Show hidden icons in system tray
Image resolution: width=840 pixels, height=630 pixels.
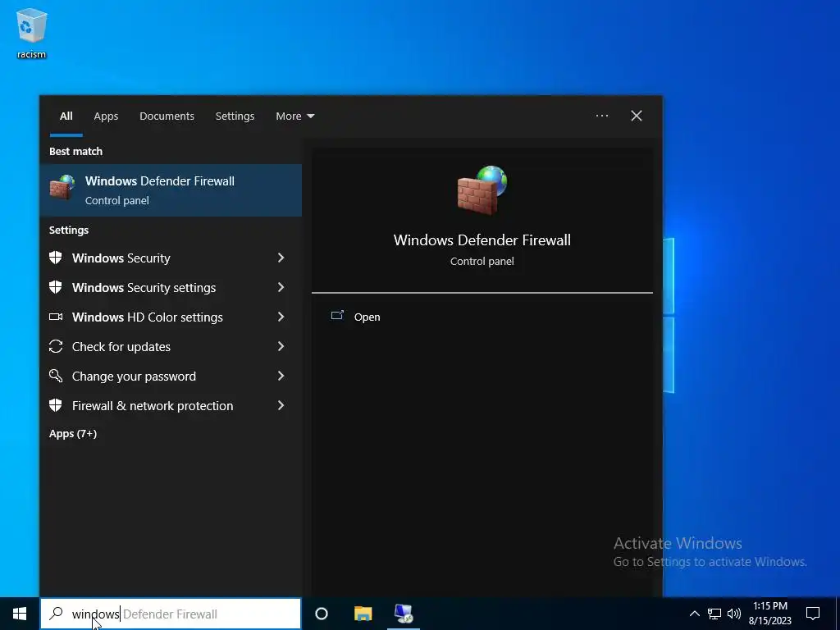tap(694, 614)
